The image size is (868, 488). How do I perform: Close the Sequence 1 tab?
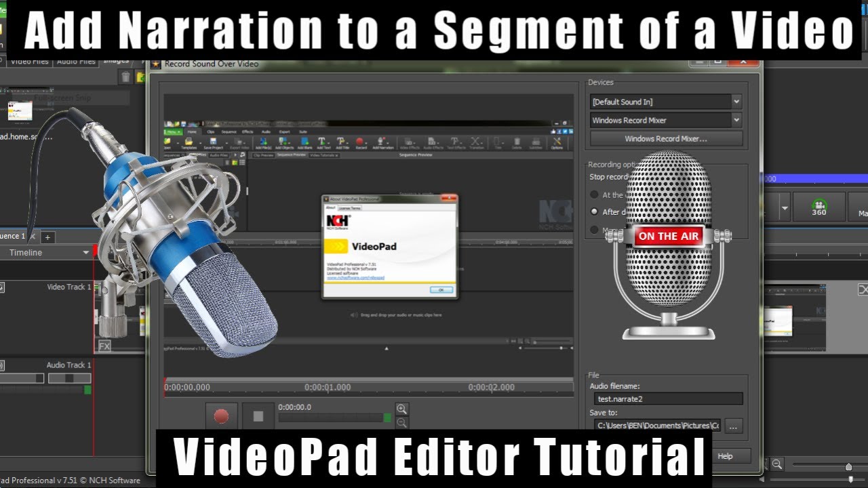click(33, 237)
